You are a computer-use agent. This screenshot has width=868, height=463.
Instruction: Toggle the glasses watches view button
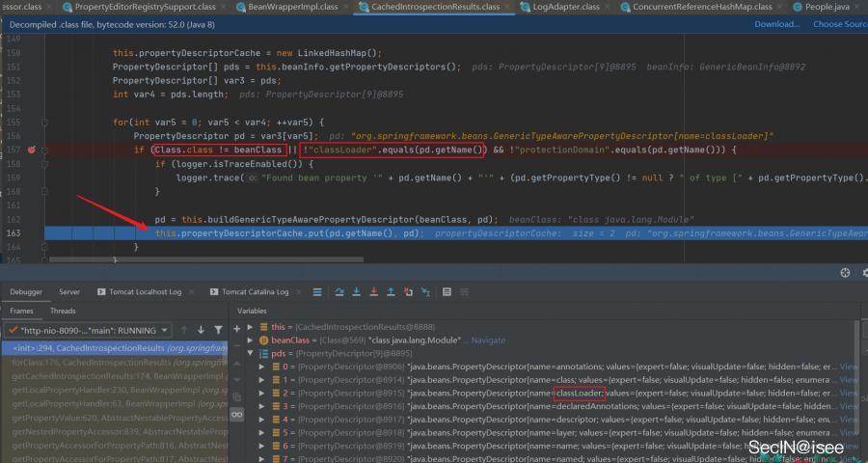point(237,414)
